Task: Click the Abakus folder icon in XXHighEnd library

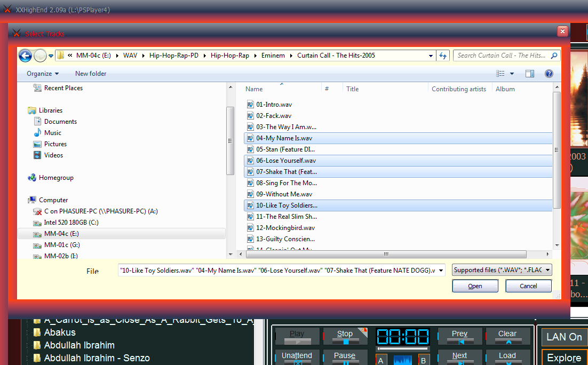Action: pos(37,332)
